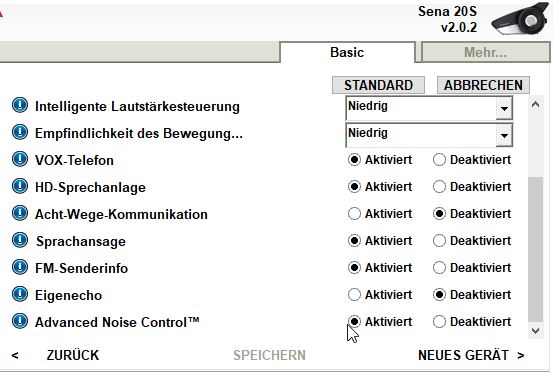Open FM-Senderinfo info icon
Viewport: 553px width, 372px height.
pos(20,267)
